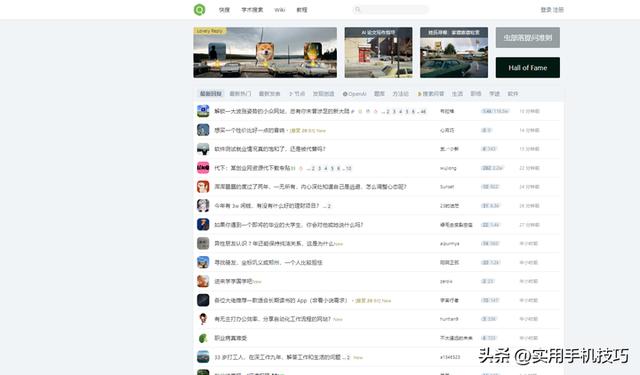Click the gray button above Hall of Fame

[528, 38]
